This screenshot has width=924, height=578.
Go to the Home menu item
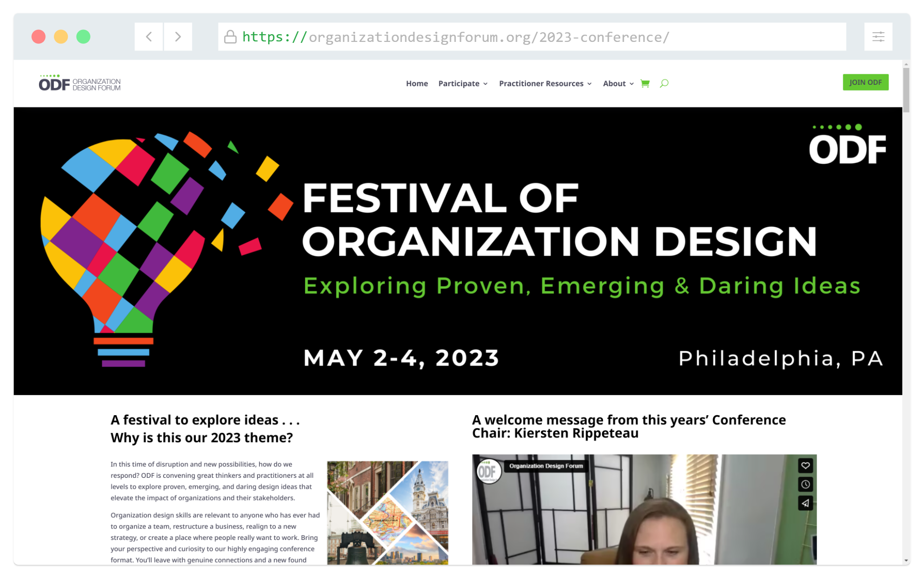(x=417, y=83)
